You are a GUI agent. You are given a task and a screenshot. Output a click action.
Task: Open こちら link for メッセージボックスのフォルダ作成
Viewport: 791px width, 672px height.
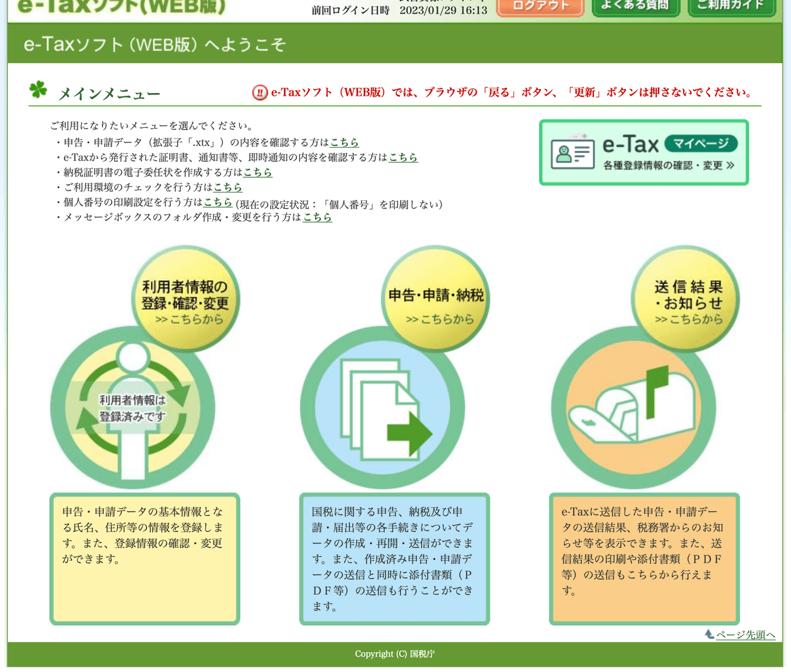317,217
